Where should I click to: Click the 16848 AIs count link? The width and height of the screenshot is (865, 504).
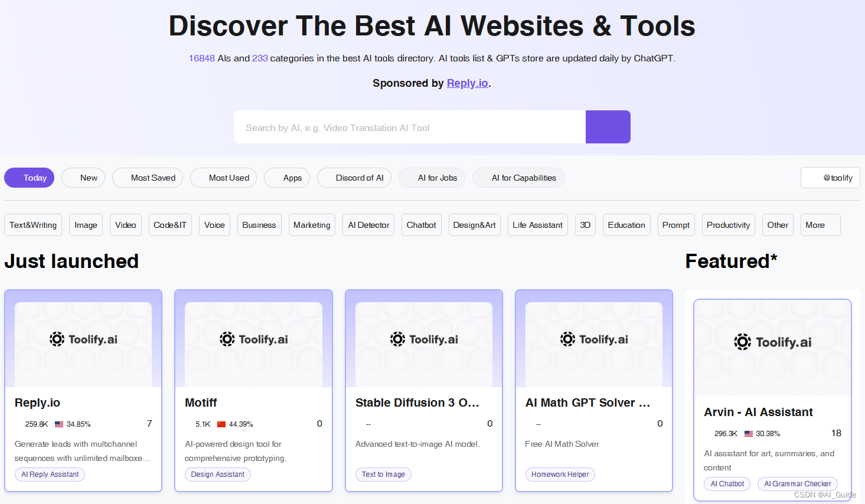pos(202,58)
